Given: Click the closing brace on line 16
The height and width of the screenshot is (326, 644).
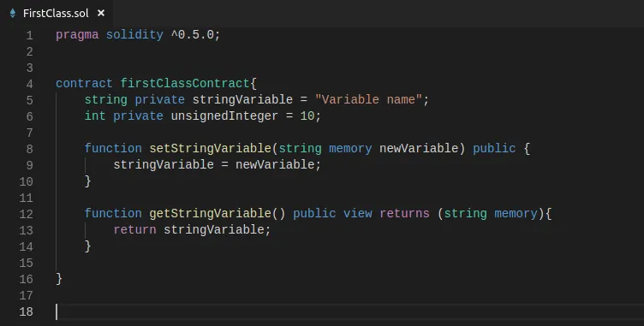Looking at the screenshot, I should (x=59, y=279).
